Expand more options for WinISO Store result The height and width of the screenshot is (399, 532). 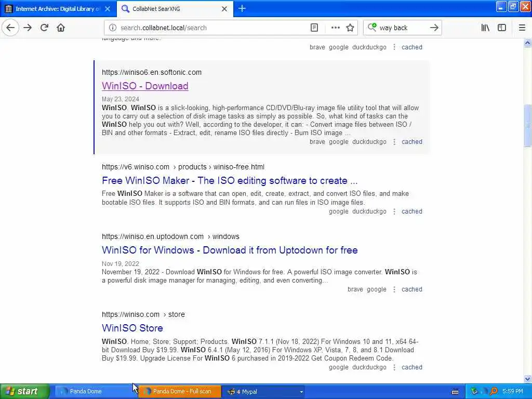pyautogui.click(x=394, y=367)
